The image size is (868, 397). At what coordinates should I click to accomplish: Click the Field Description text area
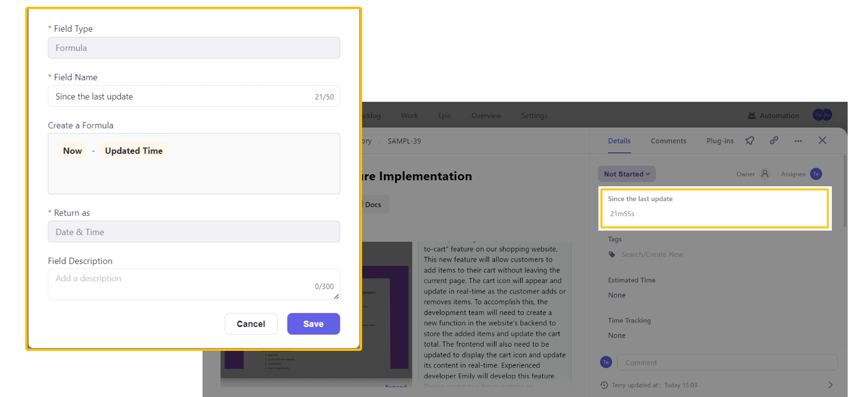181,284
